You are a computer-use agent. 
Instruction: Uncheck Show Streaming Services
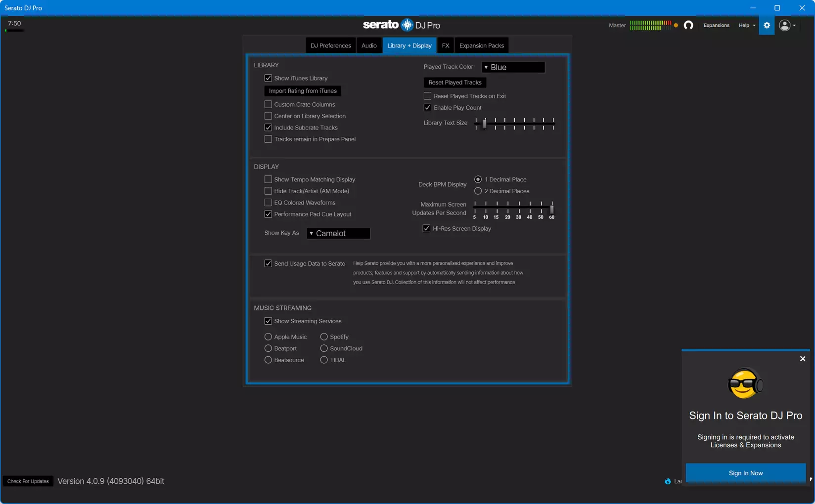pos(268,321)
